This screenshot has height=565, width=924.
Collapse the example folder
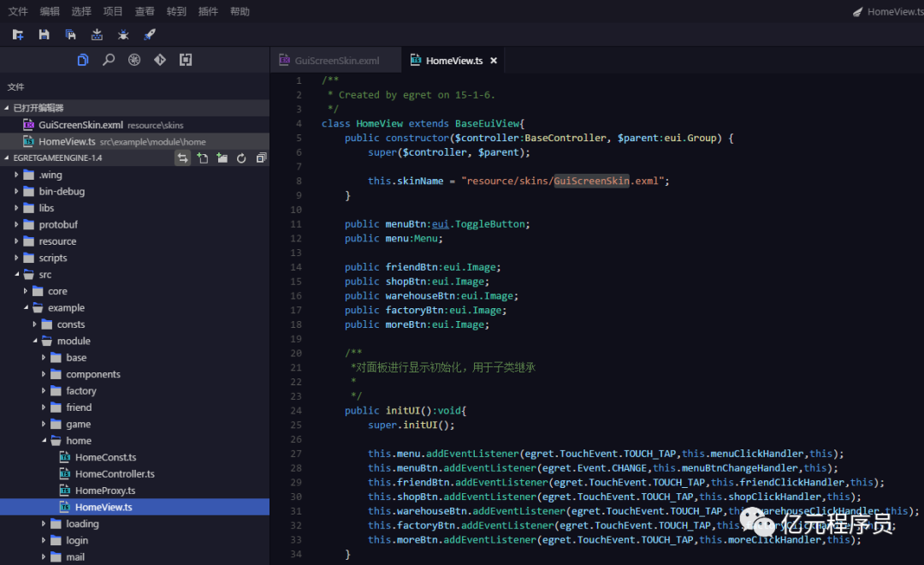click(x=26, y=307)
